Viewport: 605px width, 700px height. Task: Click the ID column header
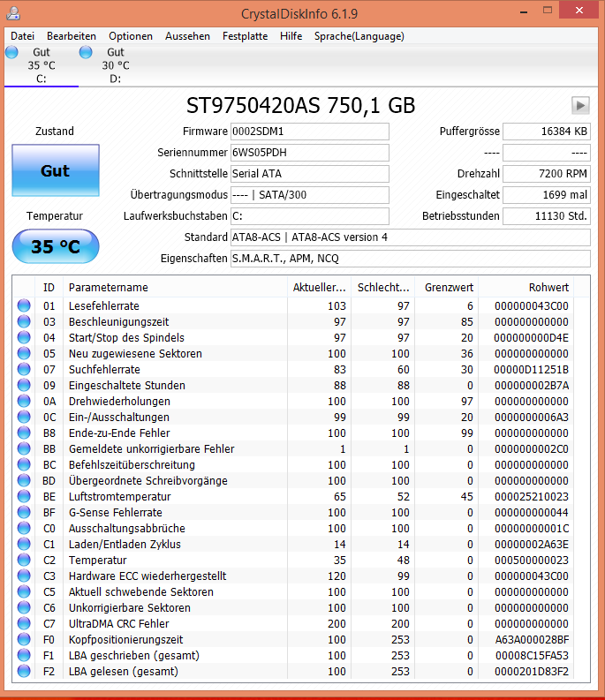click(x=49, y=288)
